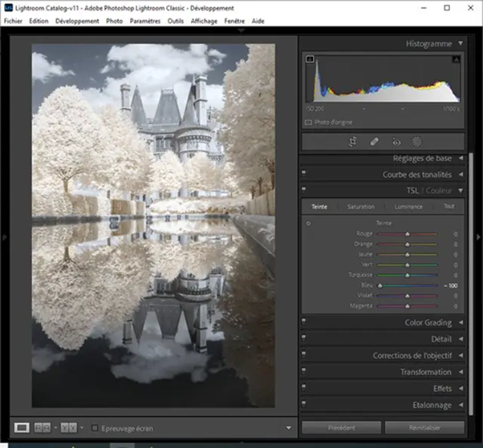Open the Photo menu

click(114, 21)
